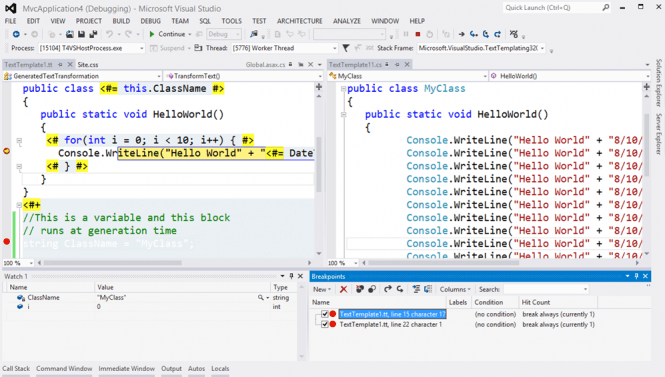The width and height of the screenshot is (665, 377).
Task: Open the Immediate Window tab
Action: (127, 369)
